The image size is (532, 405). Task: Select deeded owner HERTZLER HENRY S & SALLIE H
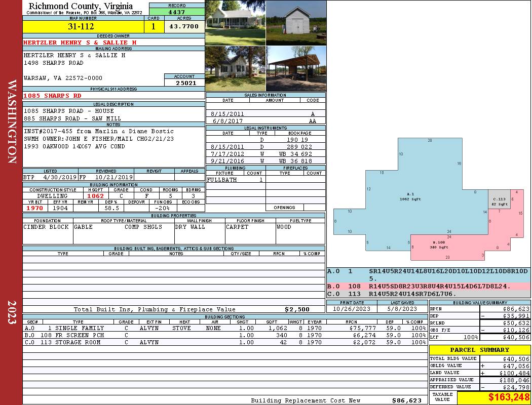80,43
